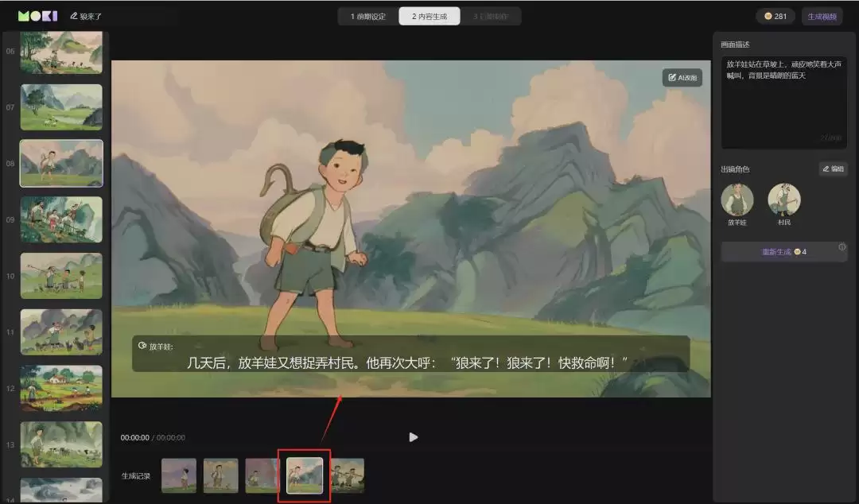Select the first generation record thumbnail
This screenshot has width=859, height=504.
point(179,475)
